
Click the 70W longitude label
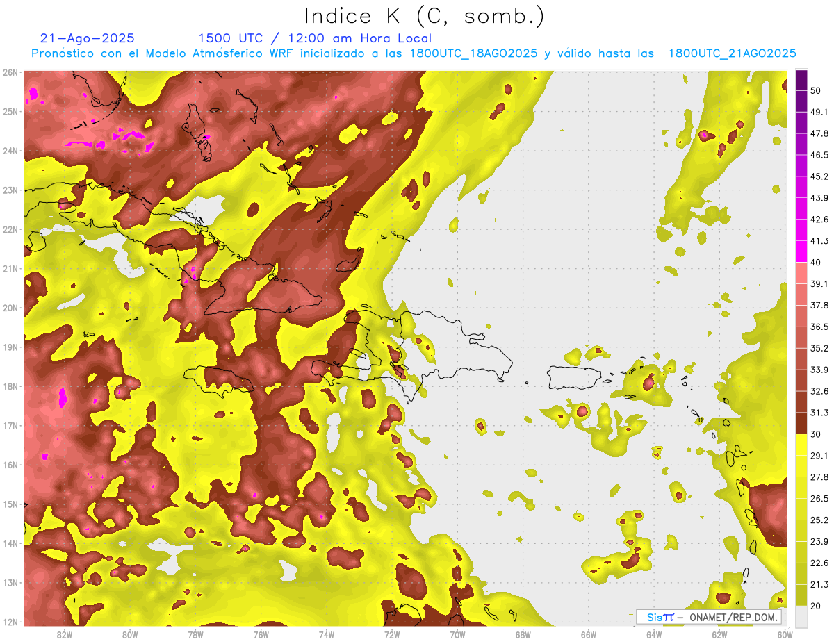[x=457, y=635]
